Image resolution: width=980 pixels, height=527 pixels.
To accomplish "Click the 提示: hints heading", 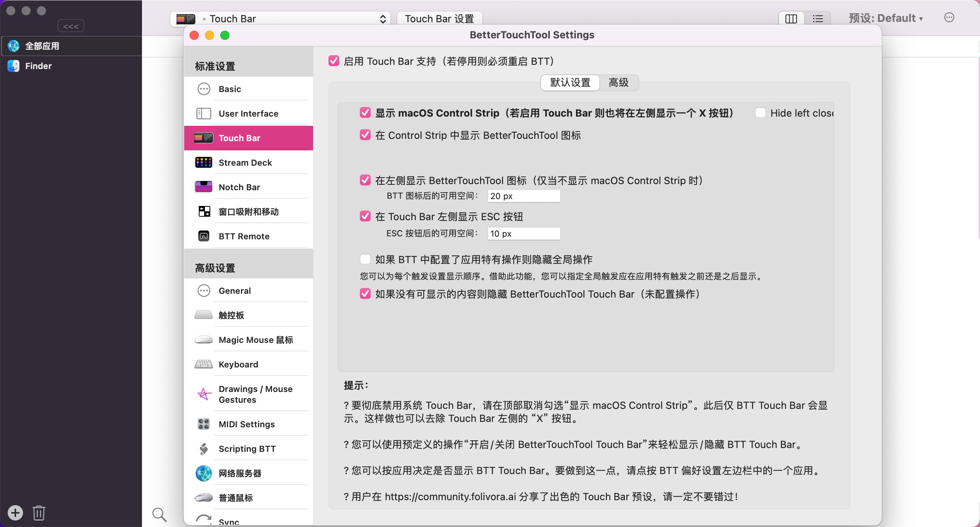I will click(356, 385).
